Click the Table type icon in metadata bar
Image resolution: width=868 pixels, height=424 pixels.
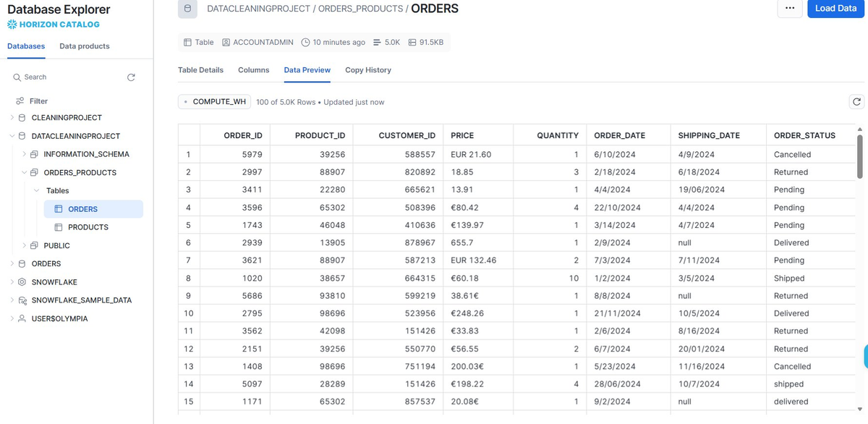[x=187, y=43]
